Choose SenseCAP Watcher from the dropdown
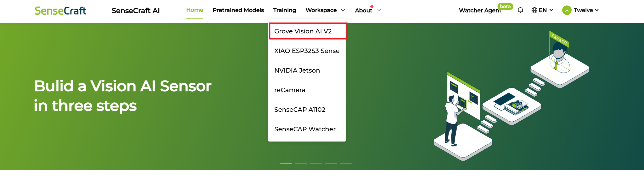This screenshot has height=176, width=644. pos(305,129)
